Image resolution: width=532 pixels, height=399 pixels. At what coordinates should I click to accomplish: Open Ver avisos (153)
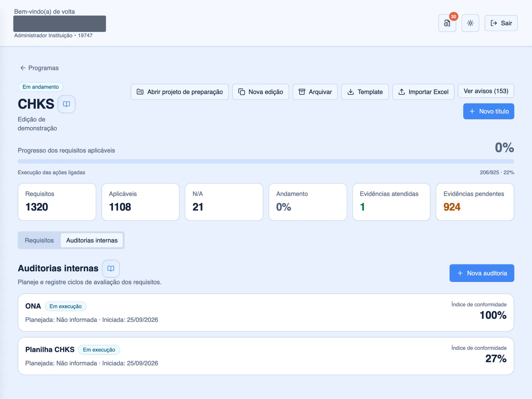(486, 91)
